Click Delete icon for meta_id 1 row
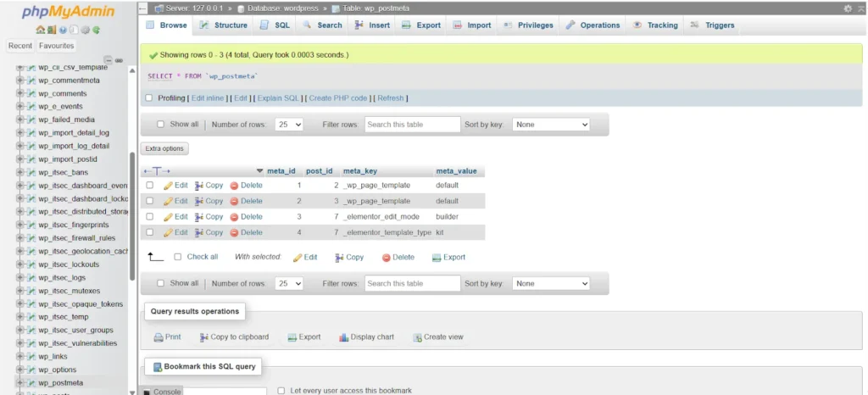Viewport: 868px width, 395px height. 234,186
